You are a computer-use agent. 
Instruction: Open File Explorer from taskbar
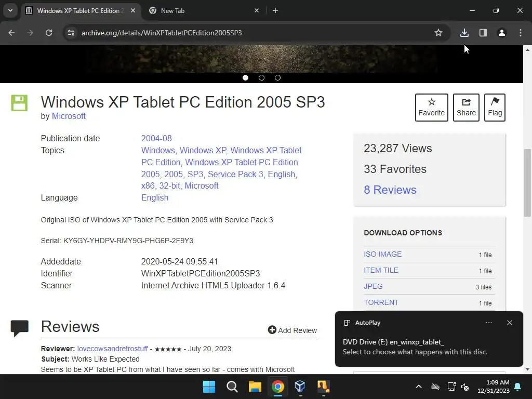point(255,387)
